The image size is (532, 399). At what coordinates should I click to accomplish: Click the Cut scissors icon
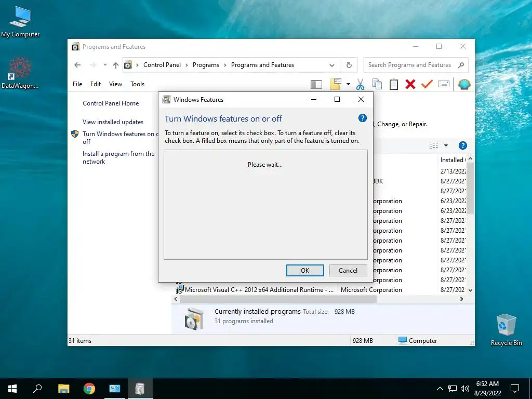tap(361, 84)
